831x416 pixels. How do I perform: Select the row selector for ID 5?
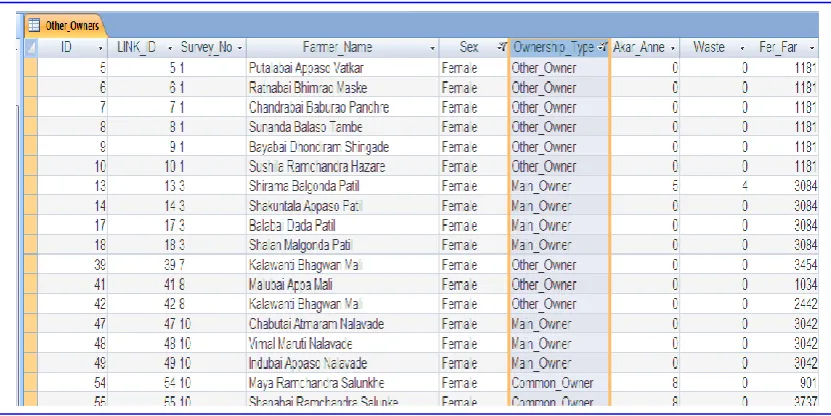coord(31,68)
